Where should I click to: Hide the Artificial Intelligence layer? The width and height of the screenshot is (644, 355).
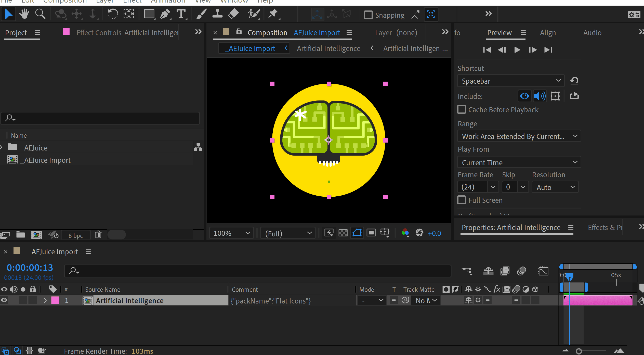tap(4, 300)
